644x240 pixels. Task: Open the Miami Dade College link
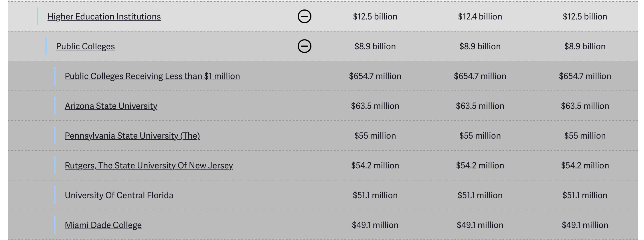coord(103,225)
